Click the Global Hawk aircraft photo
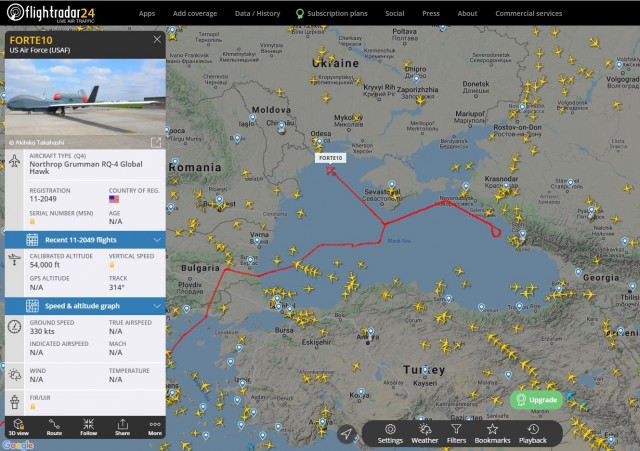 85,104
